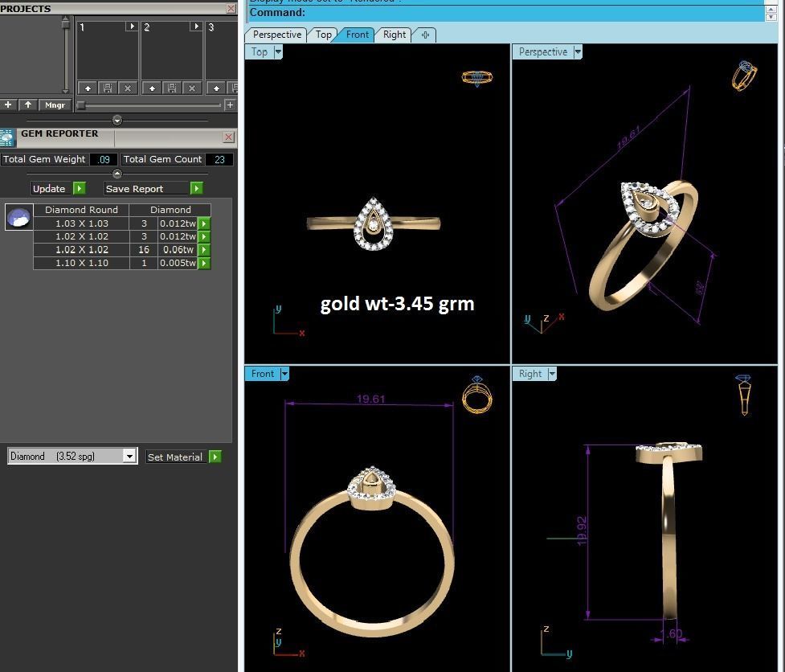This screenshot has width=785, height=672.
Task: Open project slot 1 play arrow menu
Action: pos(132,26)
